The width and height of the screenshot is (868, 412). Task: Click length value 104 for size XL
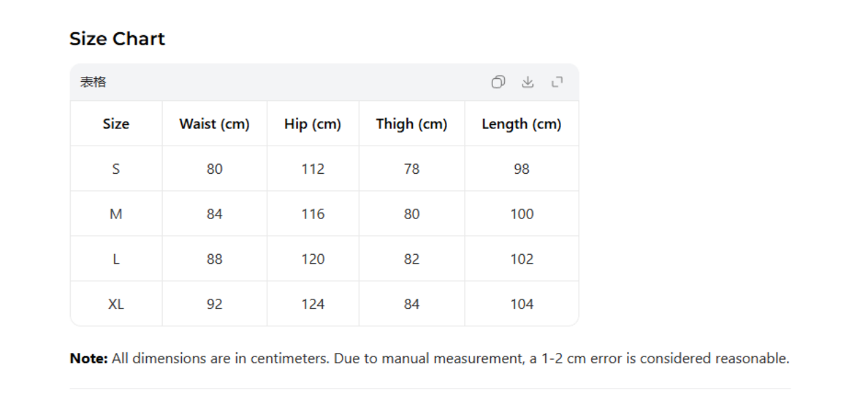[521, 304]
